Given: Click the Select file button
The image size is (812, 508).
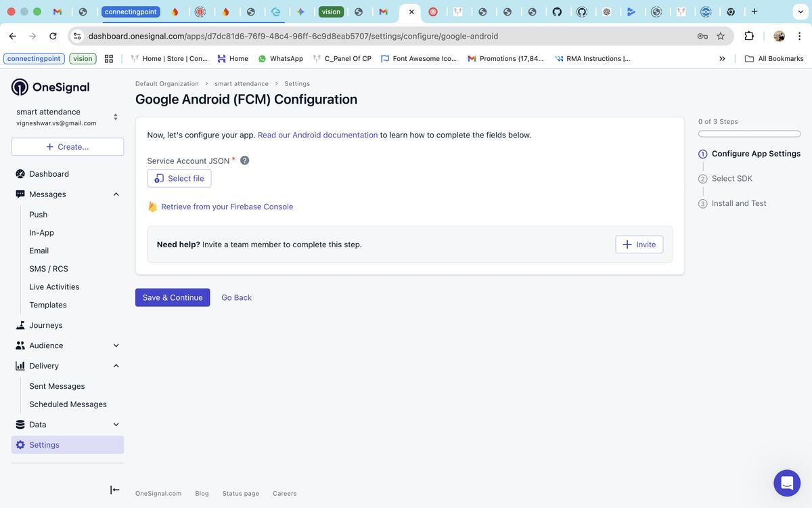Looking at the screenshot, I should 179,178.
